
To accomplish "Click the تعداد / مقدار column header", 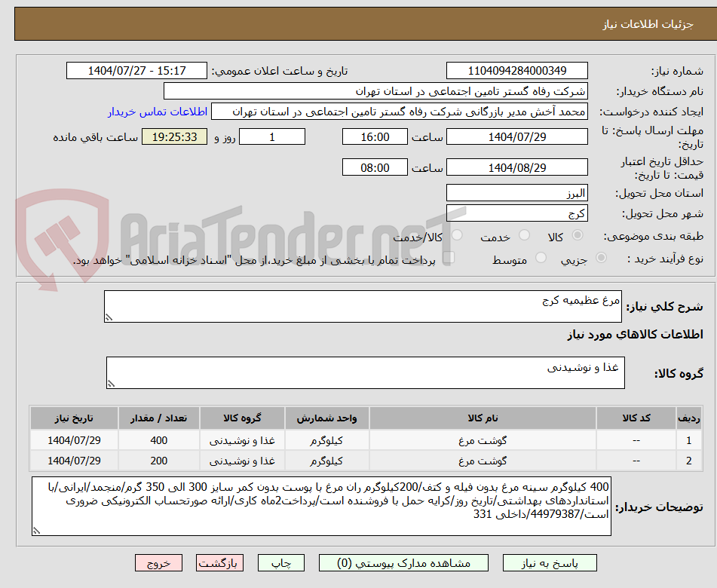I will (x=158, y=418).
